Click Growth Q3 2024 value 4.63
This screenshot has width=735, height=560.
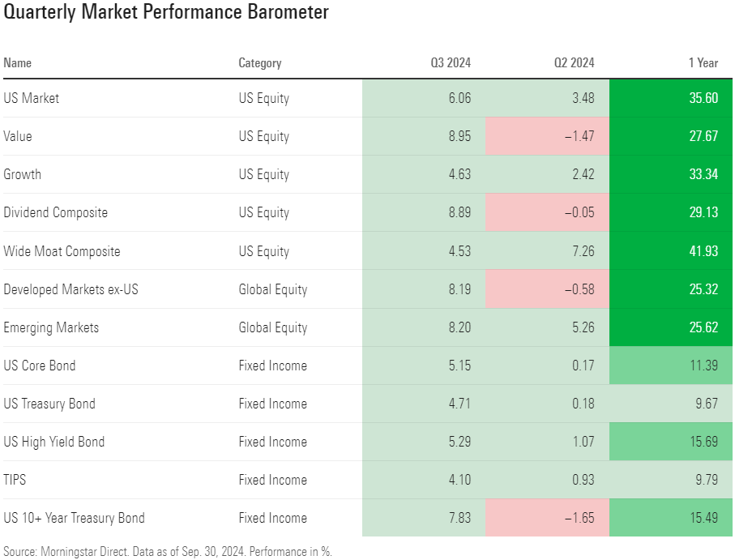458,174
